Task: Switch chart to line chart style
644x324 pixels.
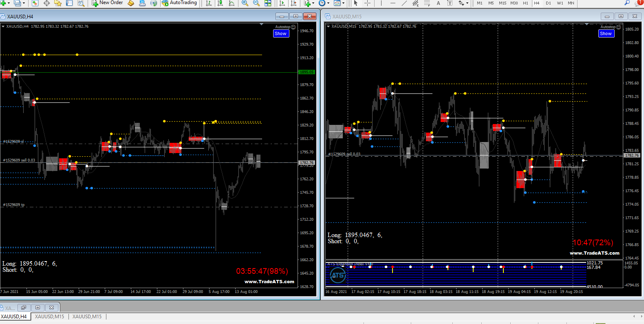Action: [x=232, y=3]
